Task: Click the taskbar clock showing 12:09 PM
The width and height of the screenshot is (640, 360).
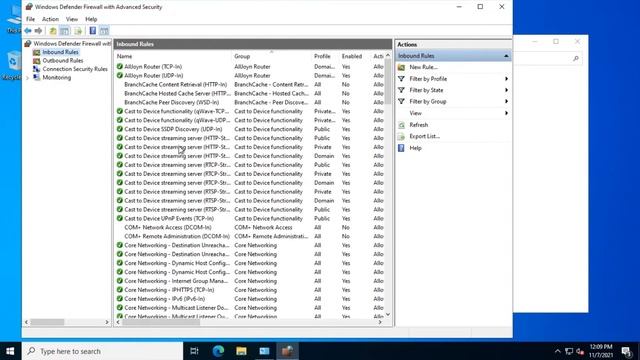Action: (x=600, y=351)
